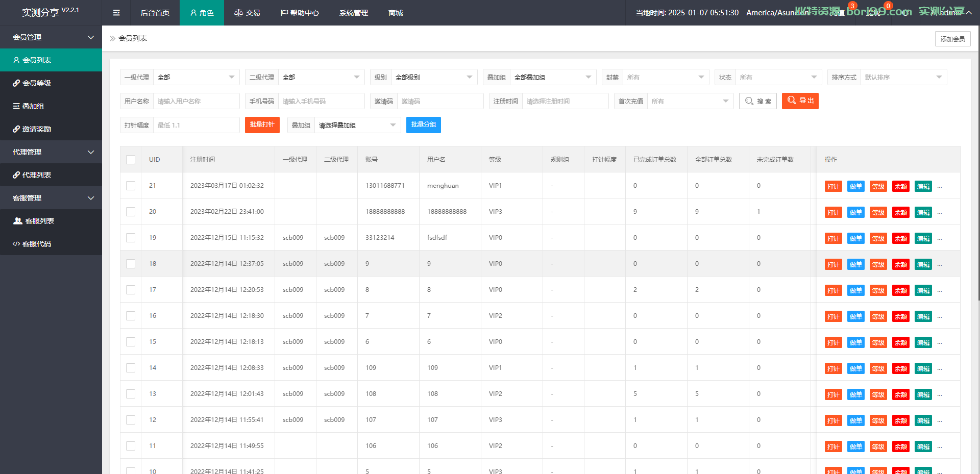
Task: Click the red 余额 button for UID 20
Action: (901, 212)
